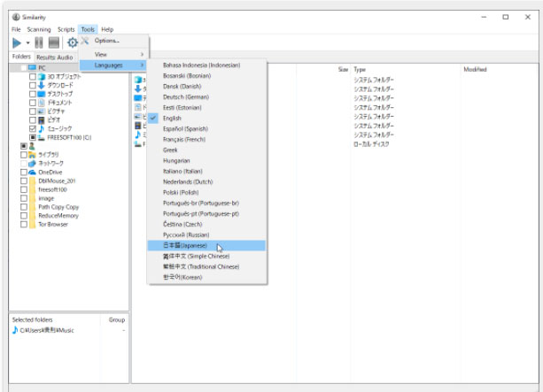The image size is (543, 392).
Task: Click the OneDrive cloud icon in tree
Action: [31, 173]
